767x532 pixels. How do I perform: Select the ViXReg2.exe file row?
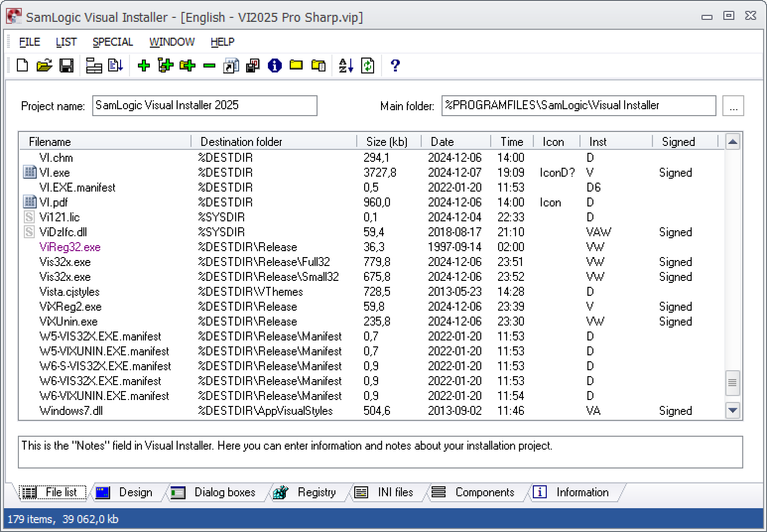coord(372,306)
